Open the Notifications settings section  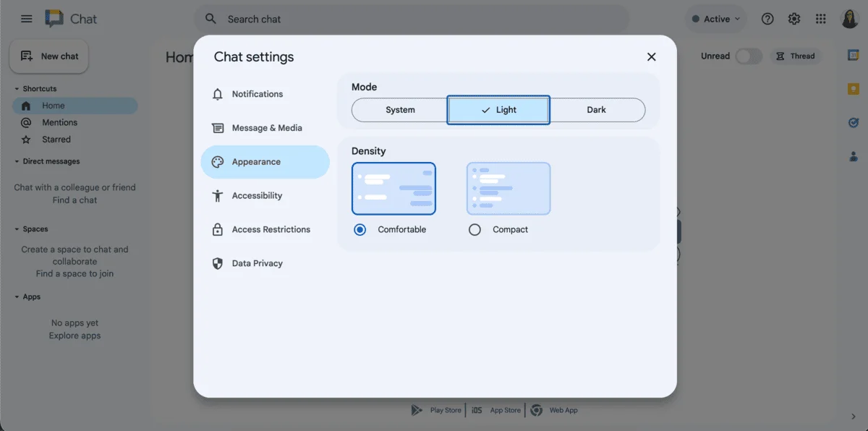(x=257, y=93)
